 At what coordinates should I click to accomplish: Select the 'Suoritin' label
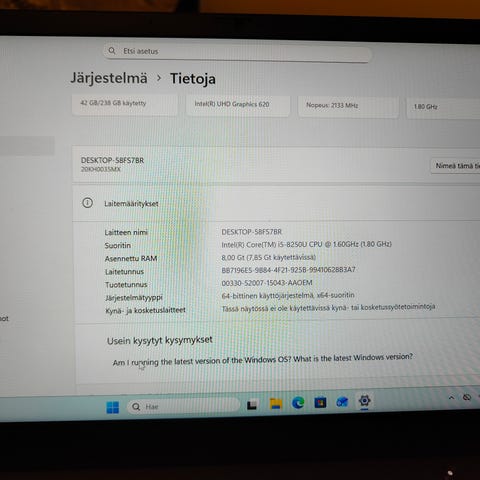point(118,246)
